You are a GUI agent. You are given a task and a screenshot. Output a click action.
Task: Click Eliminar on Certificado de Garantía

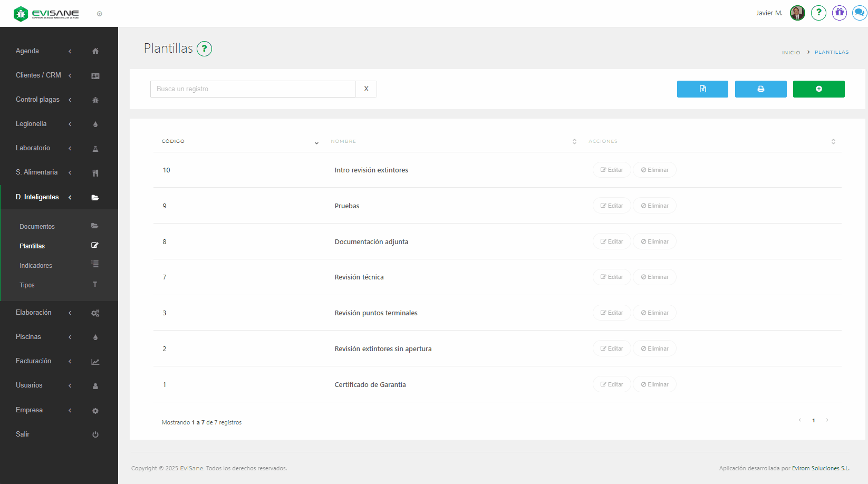[654, 384]
